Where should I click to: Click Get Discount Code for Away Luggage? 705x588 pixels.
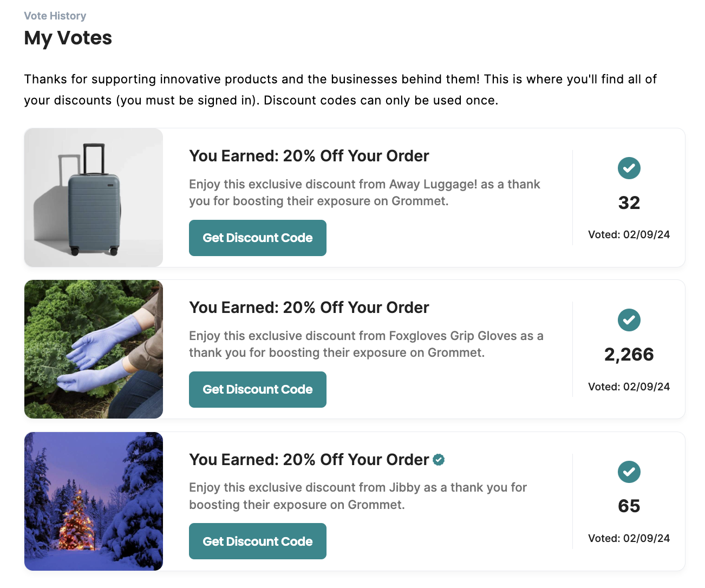coord(257,238)
